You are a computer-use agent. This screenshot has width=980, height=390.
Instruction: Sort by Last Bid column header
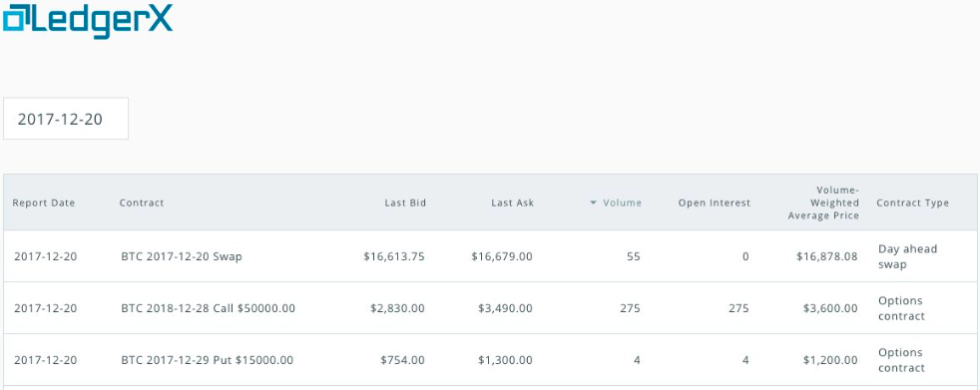405,202
